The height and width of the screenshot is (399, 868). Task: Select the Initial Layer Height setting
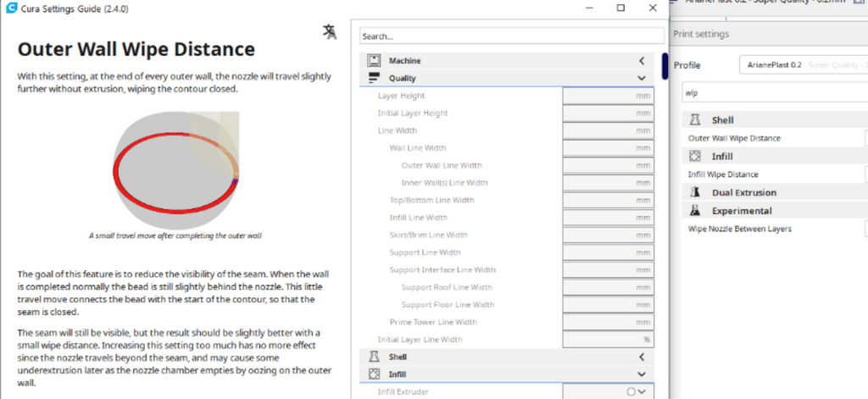pos(413,113)
